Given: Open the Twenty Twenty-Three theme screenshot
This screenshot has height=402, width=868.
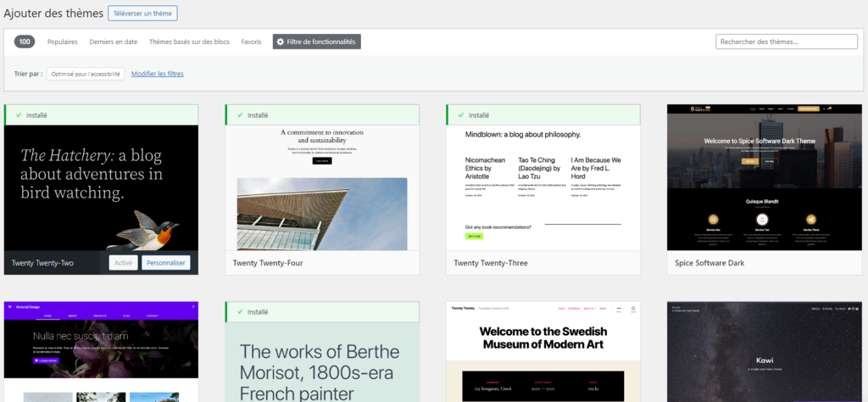Looking at the screenshot, I should 543,187.
